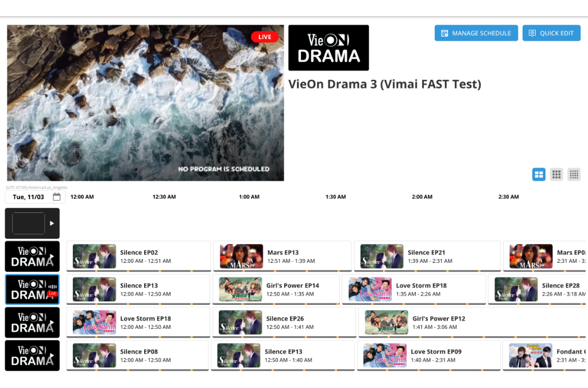Open the Tue, 11/03 date field
The height and width of the screenshot is (388, 588).
pyautogui.click(x=29, y=197)
